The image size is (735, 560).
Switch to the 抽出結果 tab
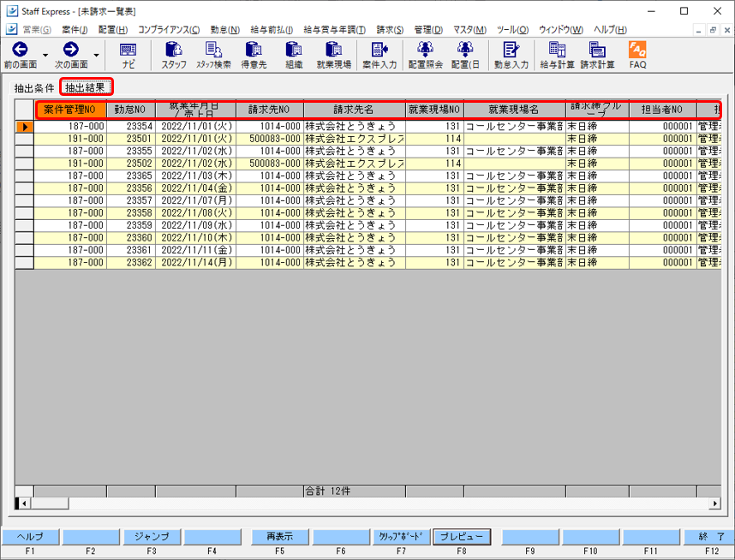pyautogui.click(x=86, y=87)
